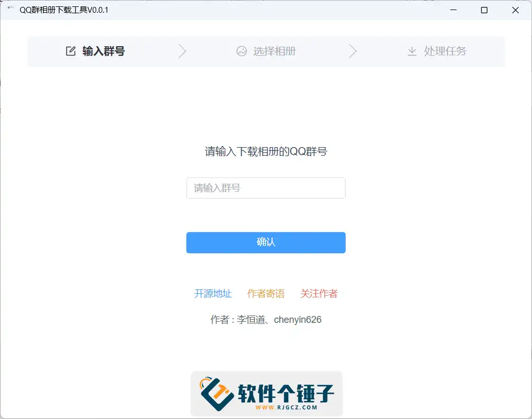532x419 pixels.
Task: Maximize the window
Action: click(484, 10)
